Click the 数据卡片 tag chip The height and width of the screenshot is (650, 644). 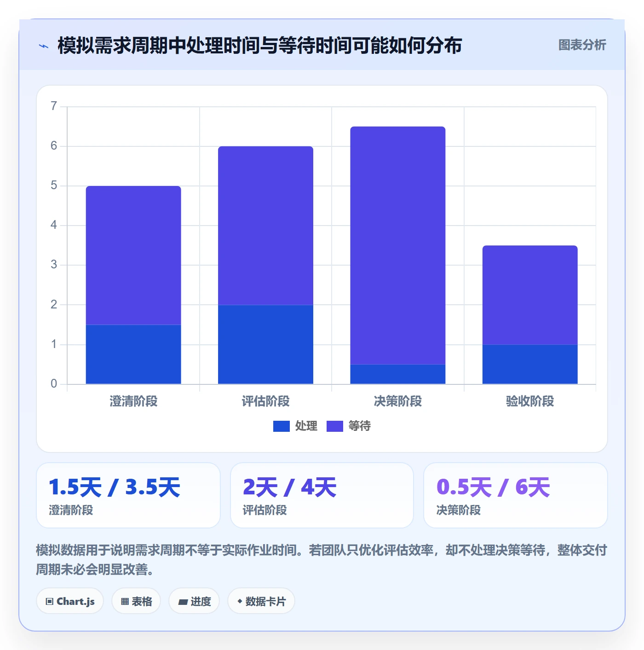(261, 601)
